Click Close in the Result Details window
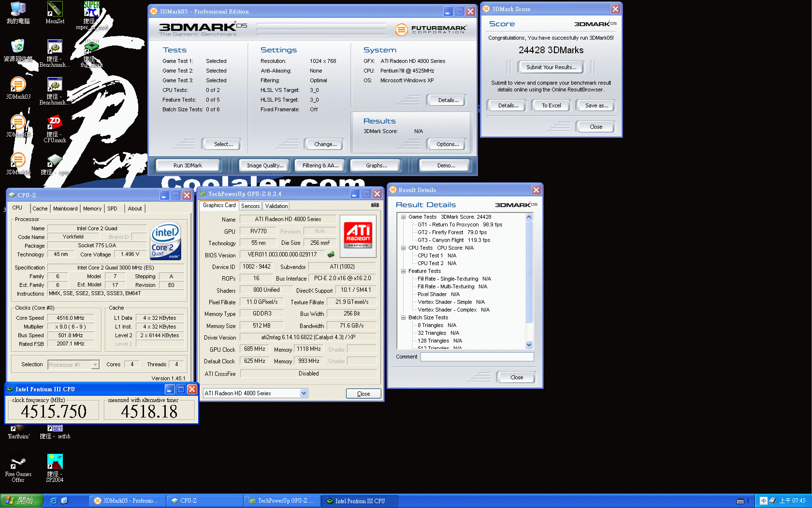 pyautogui.click(x=516, y=377)
